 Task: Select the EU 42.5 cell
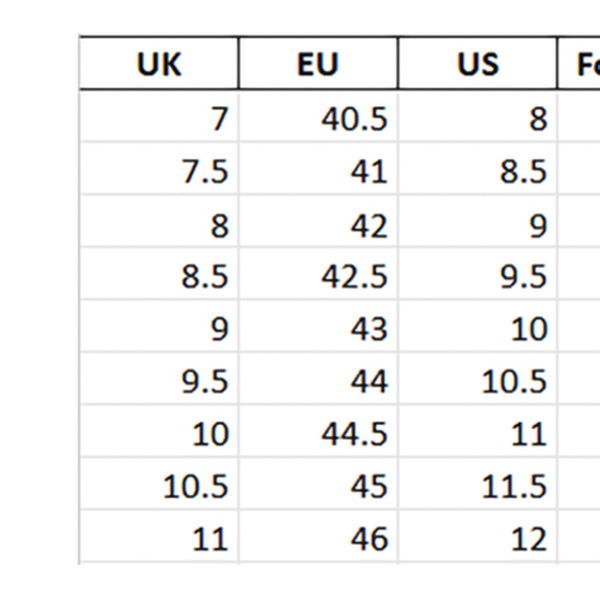coord(318,277)
